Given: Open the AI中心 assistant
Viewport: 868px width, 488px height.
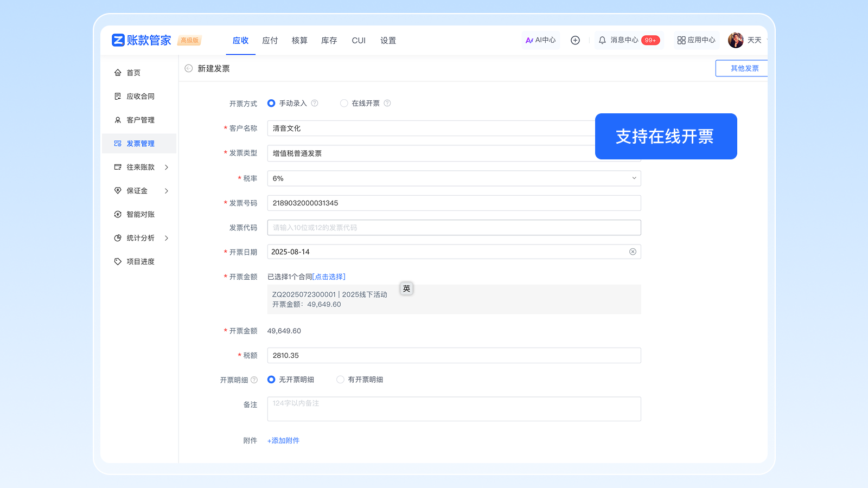Looking at the screenshot, I should point(540,40).
